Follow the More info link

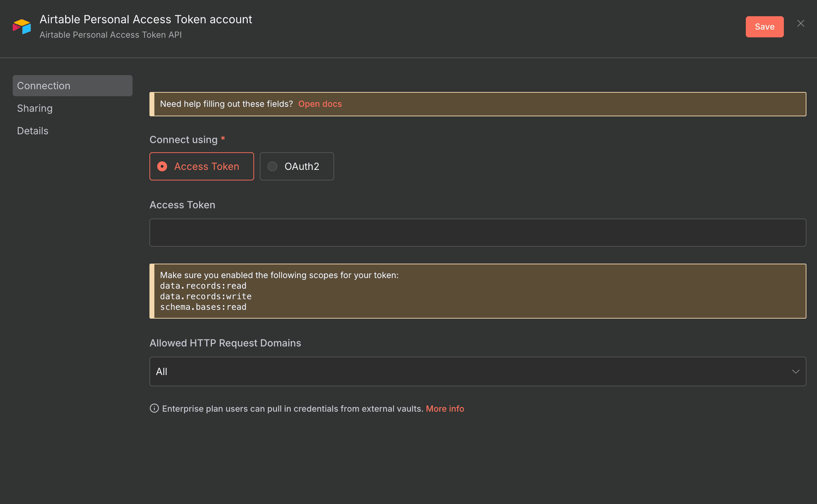click(x=445, y=408)
